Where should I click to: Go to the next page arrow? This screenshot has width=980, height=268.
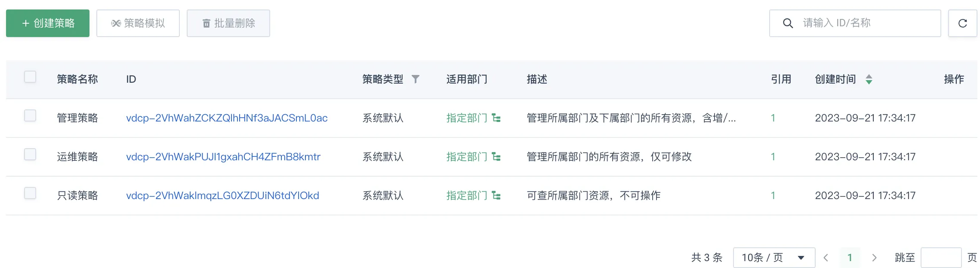coord(874,258)
